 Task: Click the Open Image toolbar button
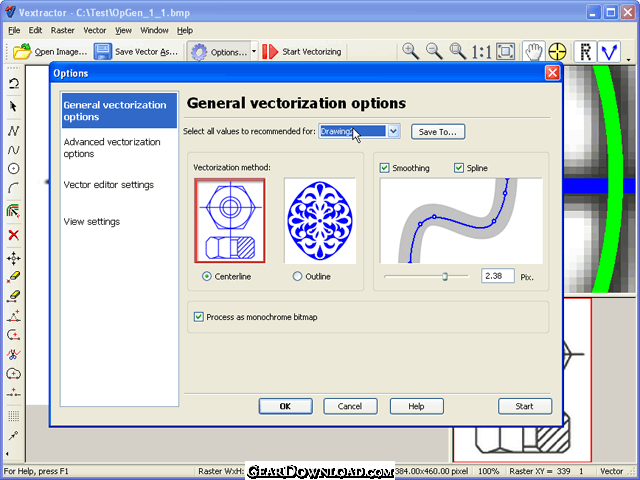(50, 52)
